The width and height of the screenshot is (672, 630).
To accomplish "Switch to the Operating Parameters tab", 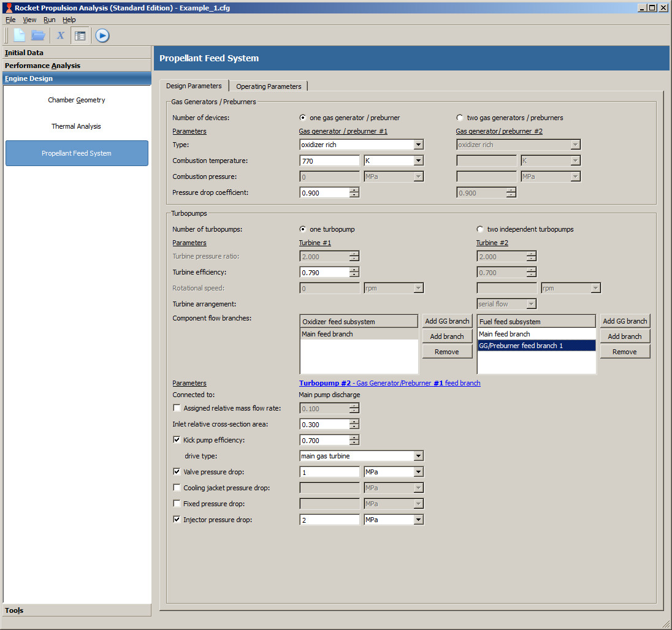I will (269, 86).
